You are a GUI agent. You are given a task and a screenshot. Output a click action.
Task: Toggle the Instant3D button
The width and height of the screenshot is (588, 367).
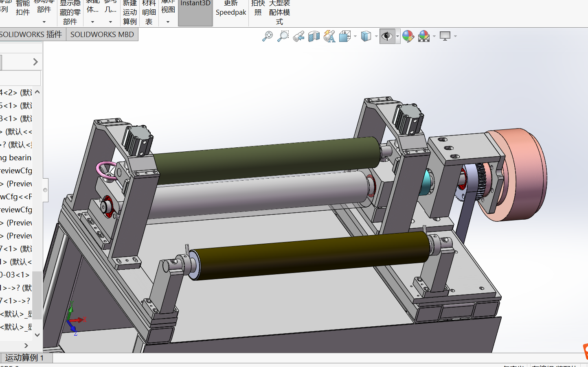pos(195,12)
